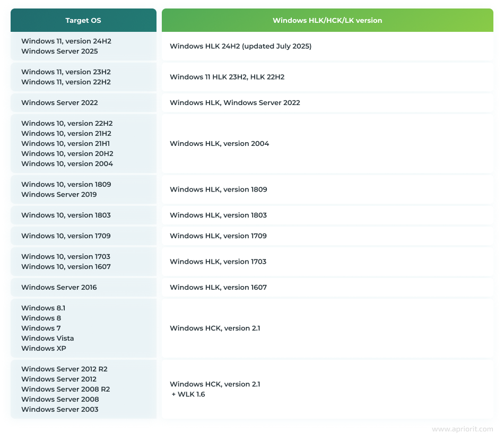504x442 pixels.
Task: Select Windows HCK, version 2.1 cell
Action: (x=214, y=328)
